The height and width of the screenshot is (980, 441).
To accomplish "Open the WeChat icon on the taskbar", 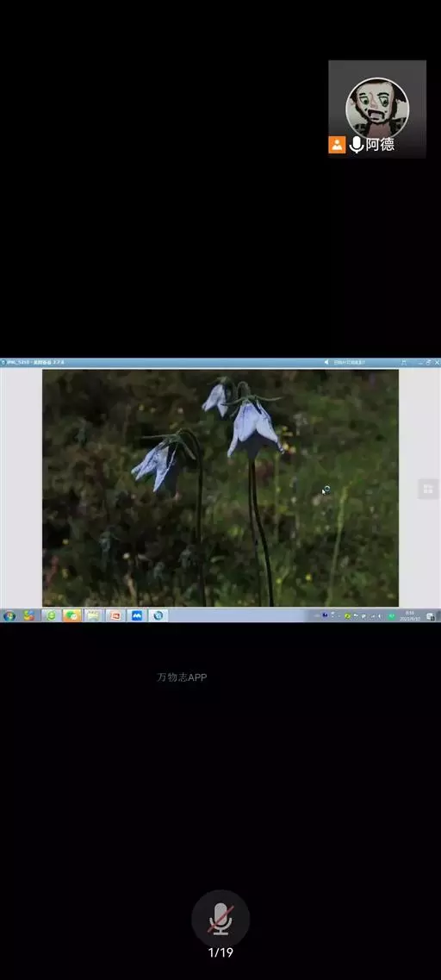I will pyautogui.click(x=72, y=615).
